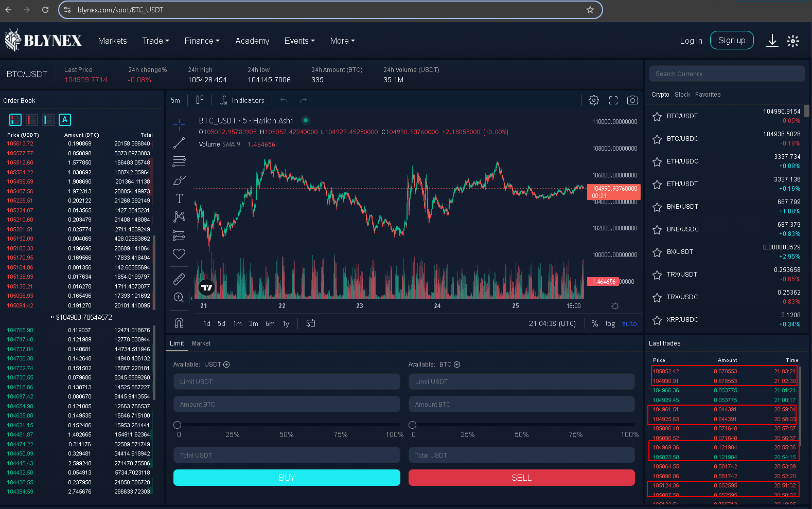
Task: Favorite the BTC/USDT pair star
Action: 657,117
